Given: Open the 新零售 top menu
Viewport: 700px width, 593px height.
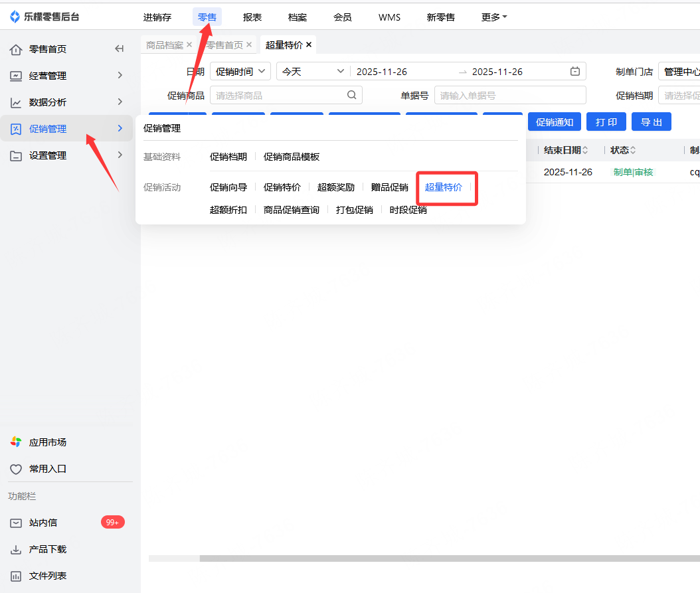Looking at the screenshot, I should (440, 17).
